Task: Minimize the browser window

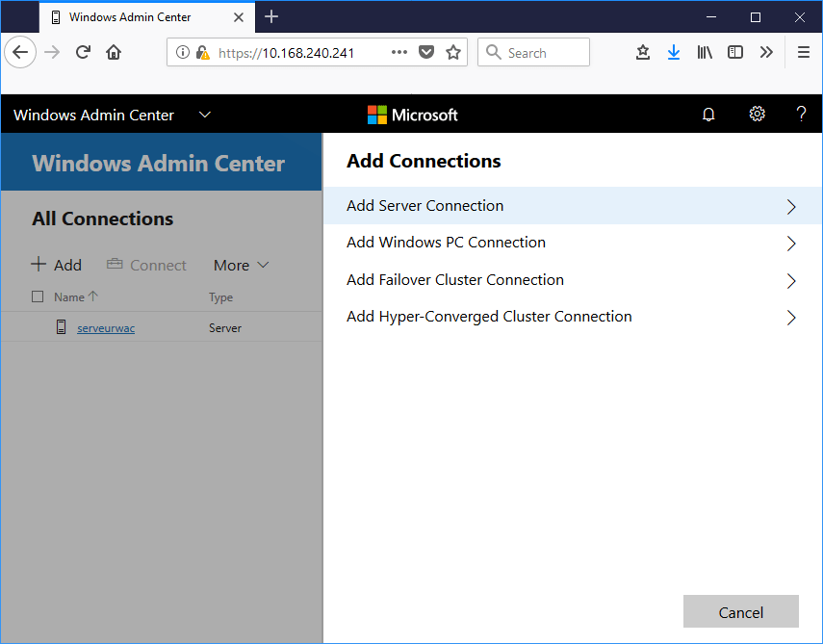Action: [710, 17]
